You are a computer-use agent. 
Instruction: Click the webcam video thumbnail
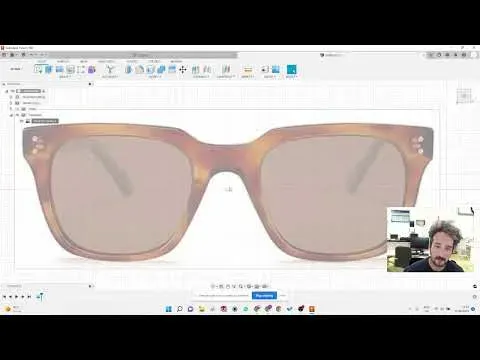pos(430,239)
